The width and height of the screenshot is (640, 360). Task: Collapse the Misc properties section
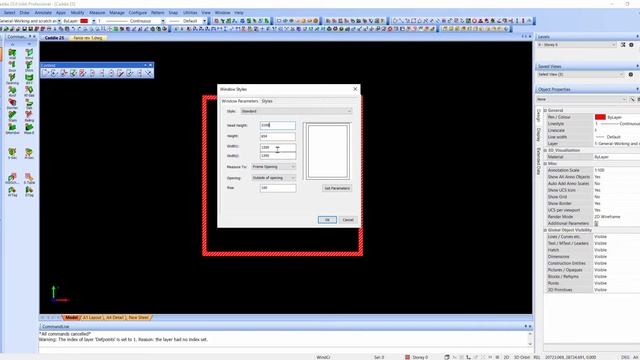[x=545, y=164]
